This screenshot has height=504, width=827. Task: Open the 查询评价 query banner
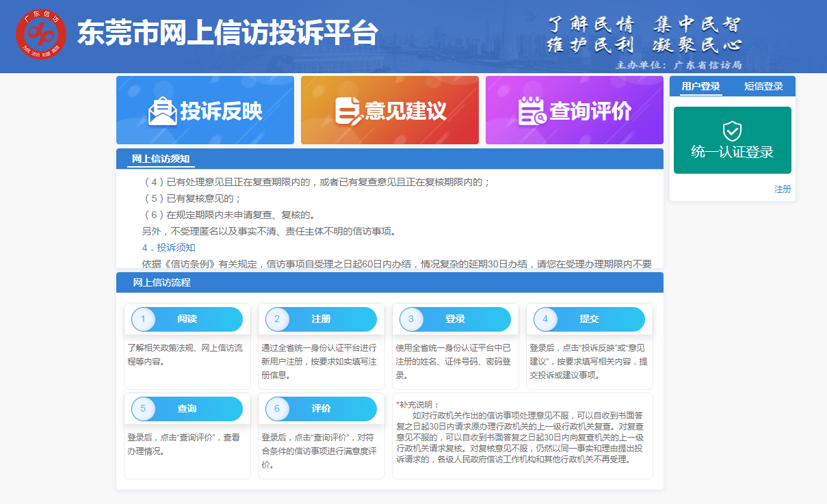click(574, 110)
